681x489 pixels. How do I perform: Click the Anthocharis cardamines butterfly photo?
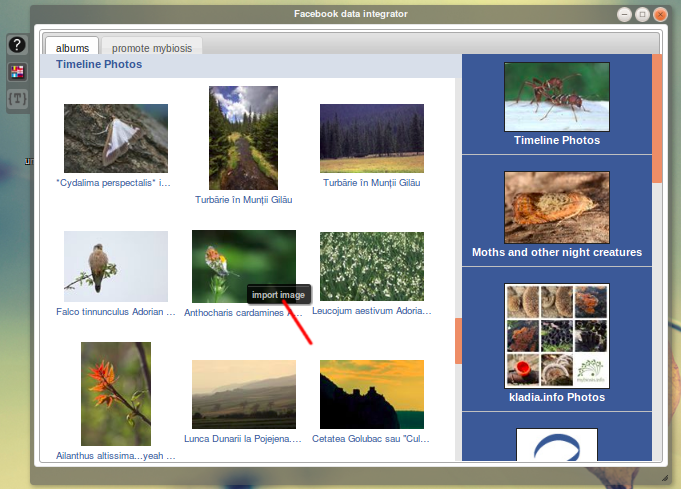[243, 266]
